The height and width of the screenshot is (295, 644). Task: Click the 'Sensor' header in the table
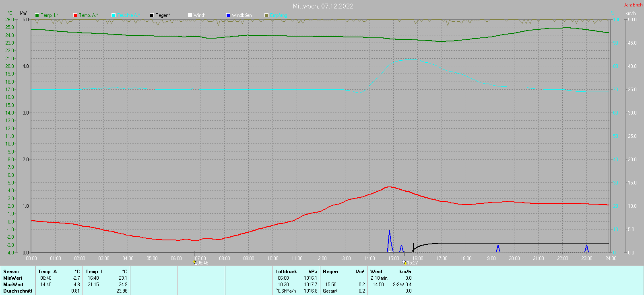(11, 272)
